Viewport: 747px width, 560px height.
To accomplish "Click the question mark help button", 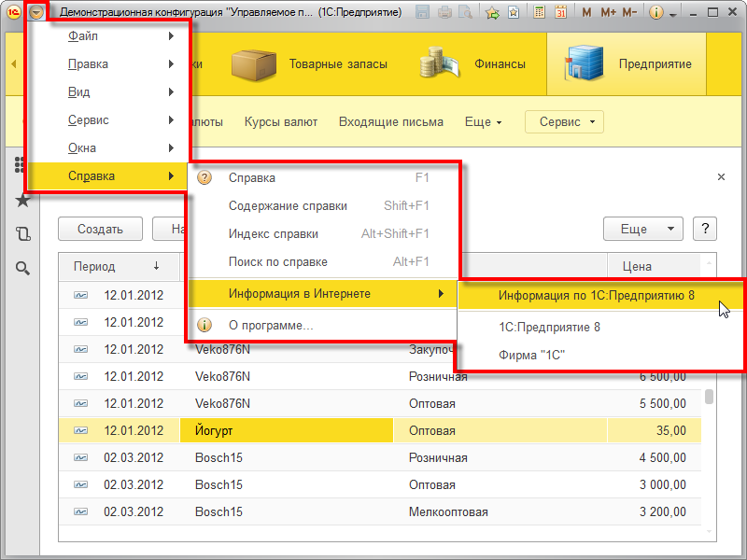I will (705, 229).
